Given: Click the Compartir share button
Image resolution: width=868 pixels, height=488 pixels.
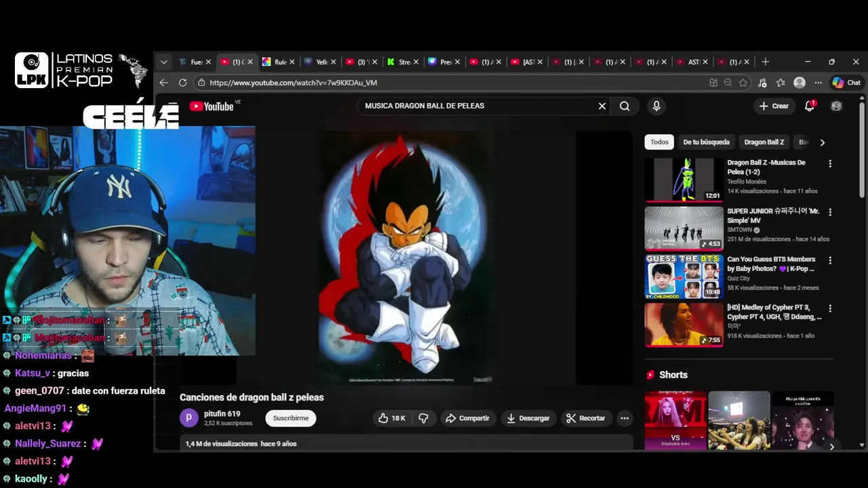Looking at the screenshot, I should [467, 418].
